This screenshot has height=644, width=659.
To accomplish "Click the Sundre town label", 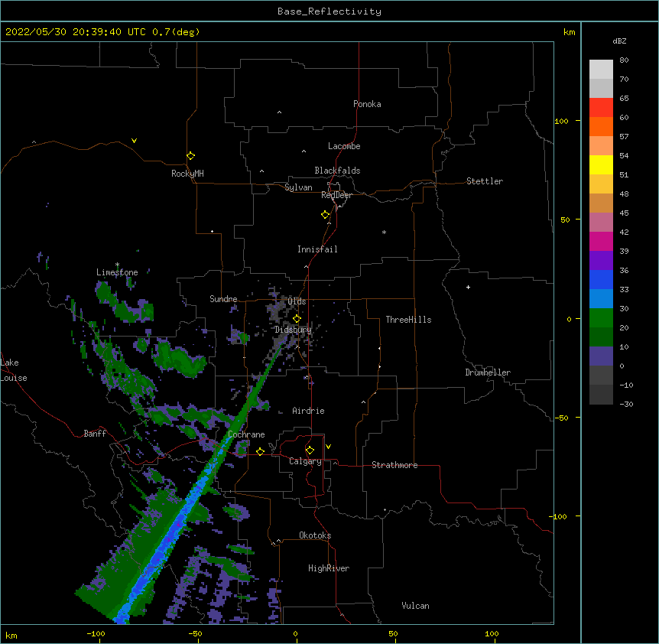I will point(223,299).
